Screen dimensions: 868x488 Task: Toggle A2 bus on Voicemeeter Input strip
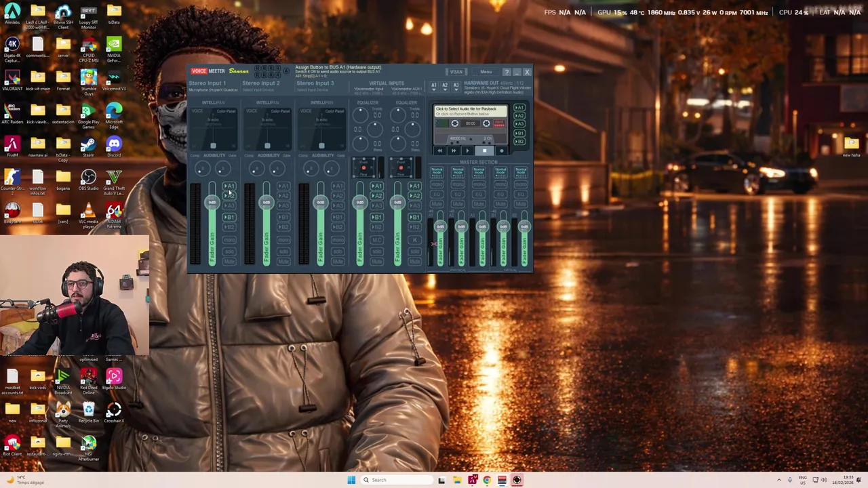pos(376,196)
